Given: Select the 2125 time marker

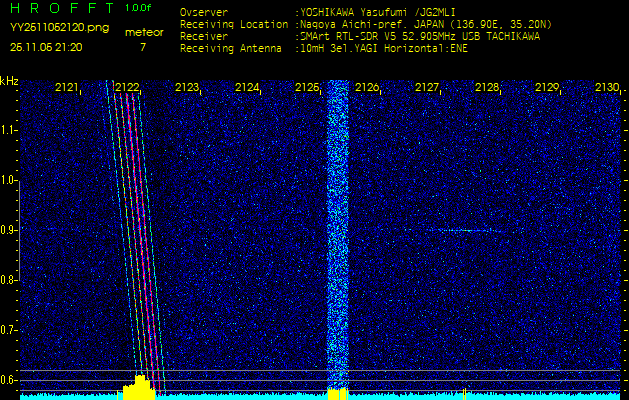Looking at the screenshot, I should 307,89.
